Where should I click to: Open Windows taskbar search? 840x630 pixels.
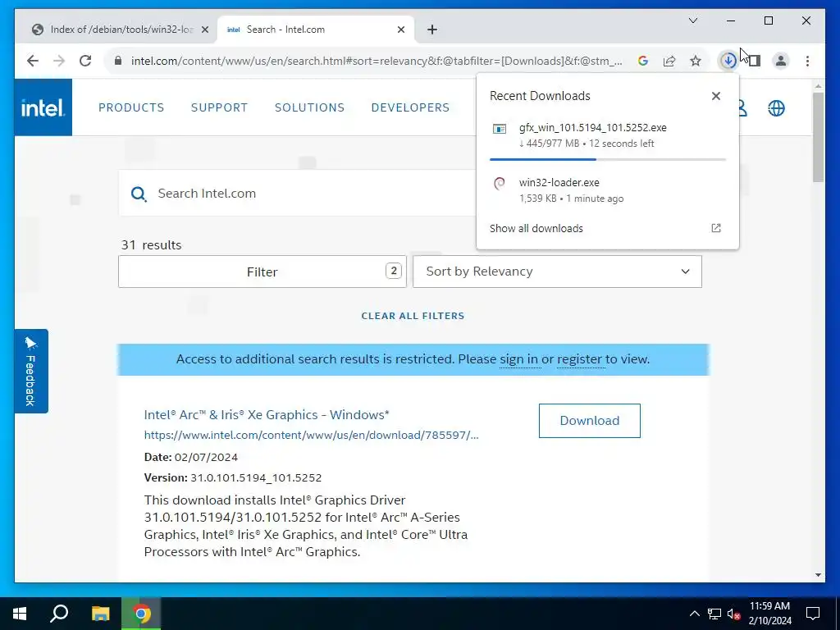(59, 614)
